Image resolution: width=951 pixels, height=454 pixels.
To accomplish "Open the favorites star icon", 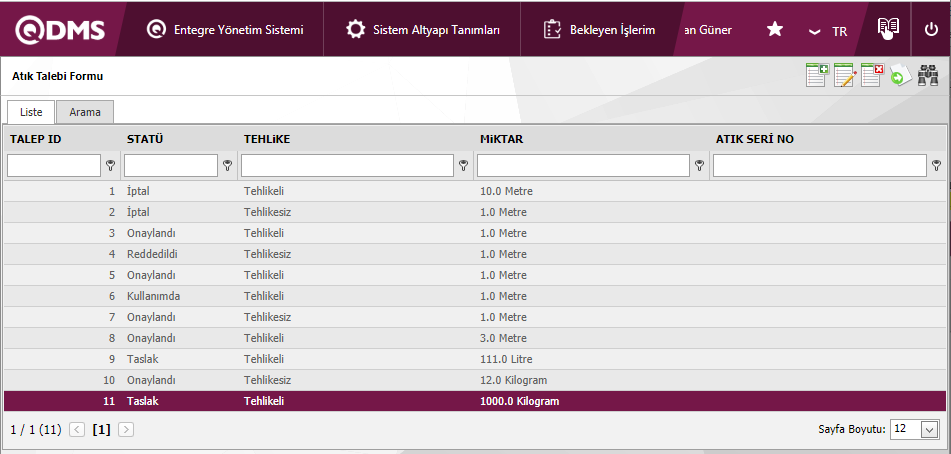I will (774, 30).
